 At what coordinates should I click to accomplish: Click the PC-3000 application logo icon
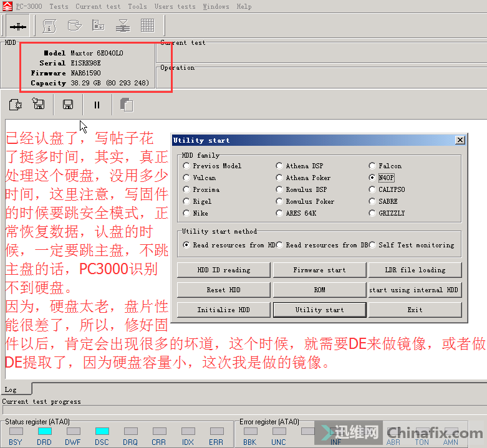[x=7, y=6]
